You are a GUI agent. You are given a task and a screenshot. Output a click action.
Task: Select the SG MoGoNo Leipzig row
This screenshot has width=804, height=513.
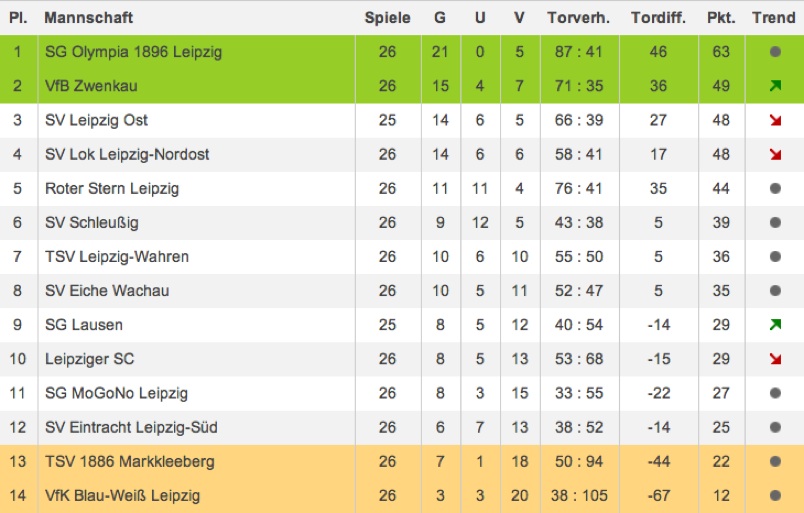(402, 393)
